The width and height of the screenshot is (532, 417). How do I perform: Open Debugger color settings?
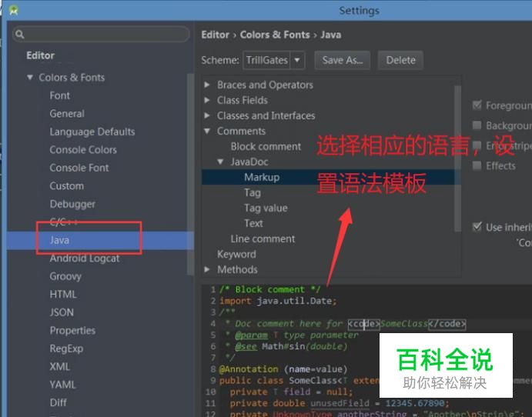click(72, 204)
